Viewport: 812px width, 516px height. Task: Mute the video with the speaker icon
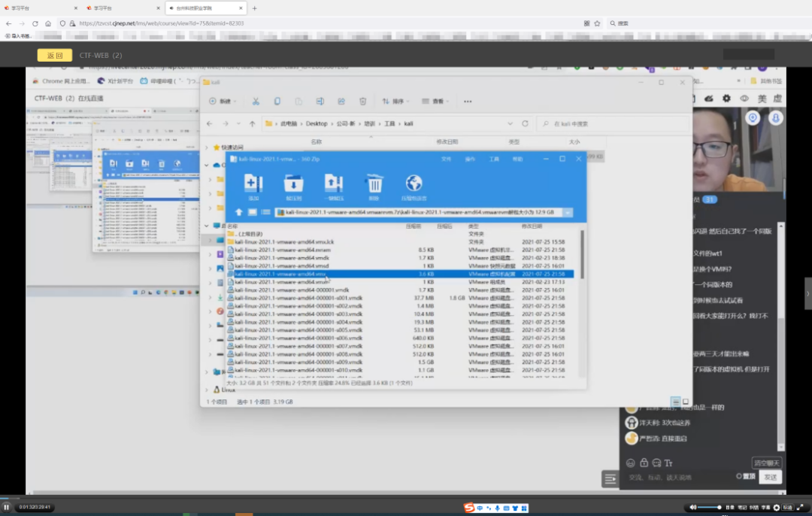(693, 508)
